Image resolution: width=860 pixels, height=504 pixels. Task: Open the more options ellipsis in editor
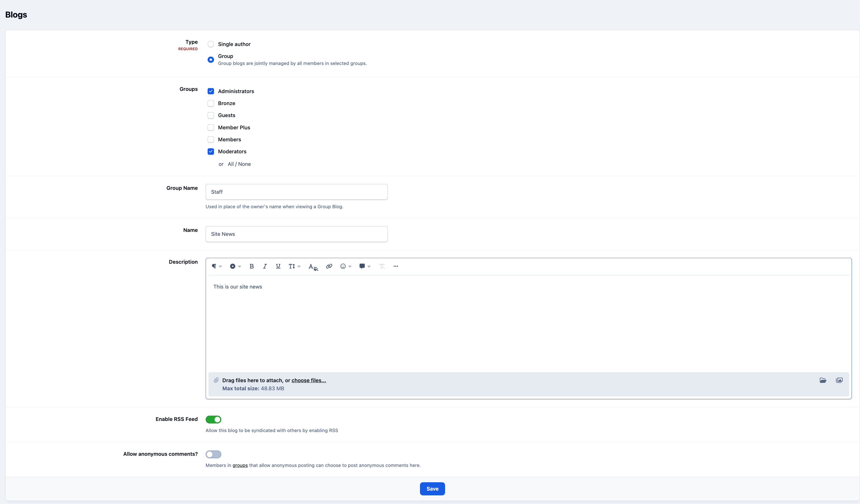(x=395, y=266)
